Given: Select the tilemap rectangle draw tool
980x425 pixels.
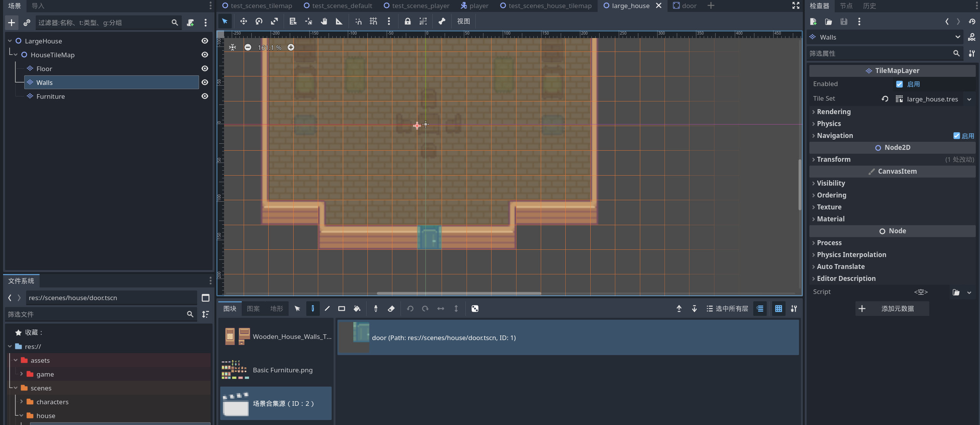Looking at the screenshot, I should [x=341, y=309].
